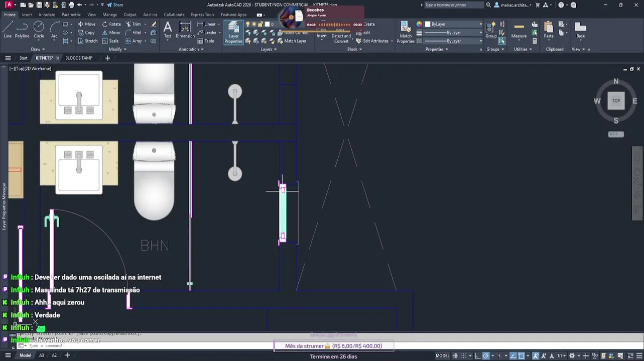Select the Circle tool
Image resolution: width=644 pixels, height=361 pixels.
tap(39, 30)
